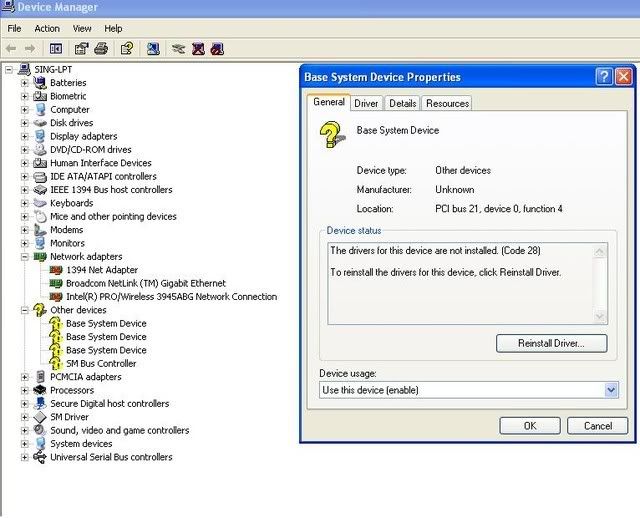Image resolution: width=640 pixels, height=518 pixels.
Task: Switch to the Driver tab
Action: [x=366, y=103]
